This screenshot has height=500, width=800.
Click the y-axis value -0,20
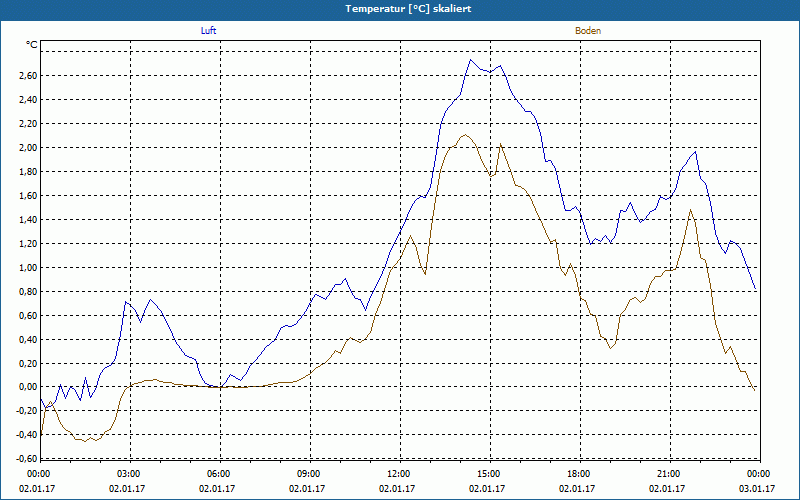point(27,411)
